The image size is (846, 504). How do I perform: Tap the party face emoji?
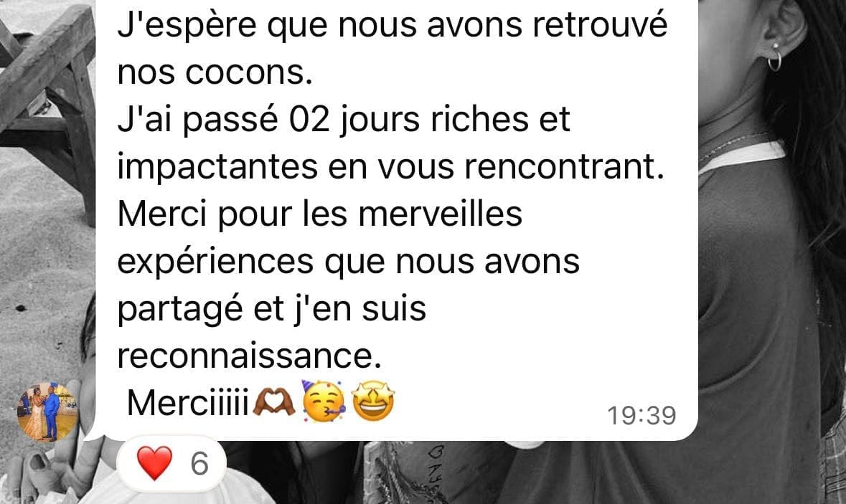point(323,401)
